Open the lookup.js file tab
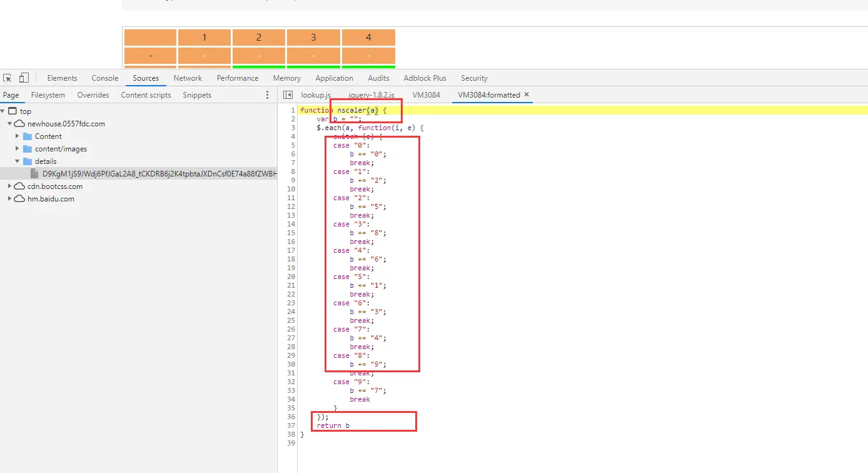 [316, 95]
